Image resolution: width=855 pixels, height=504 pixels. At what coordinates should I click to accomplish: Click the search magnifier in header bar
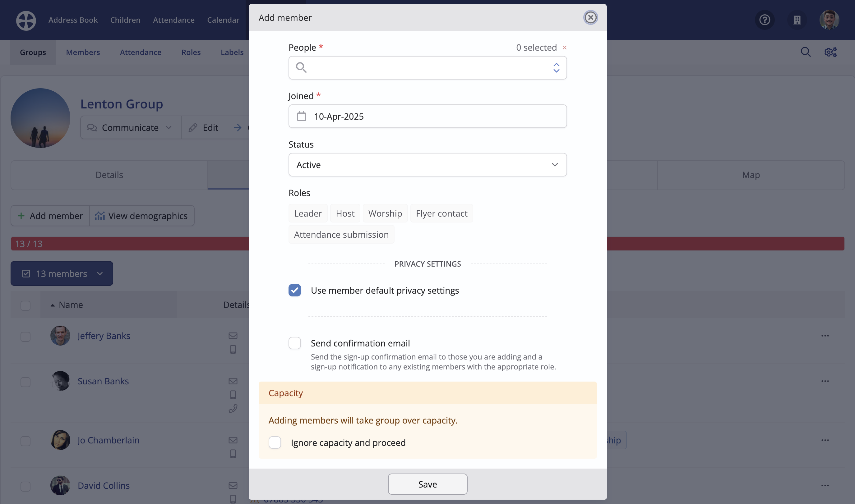[x=805, y=52]
